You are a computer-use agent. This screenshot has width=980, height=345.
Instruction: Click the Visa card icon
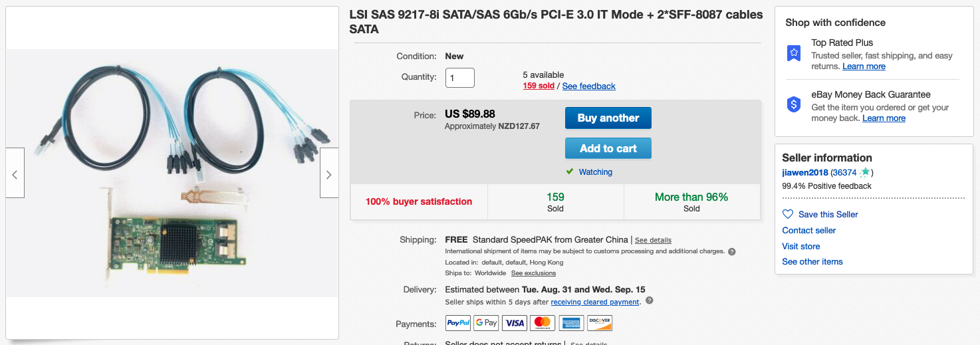tap(515, 323)
